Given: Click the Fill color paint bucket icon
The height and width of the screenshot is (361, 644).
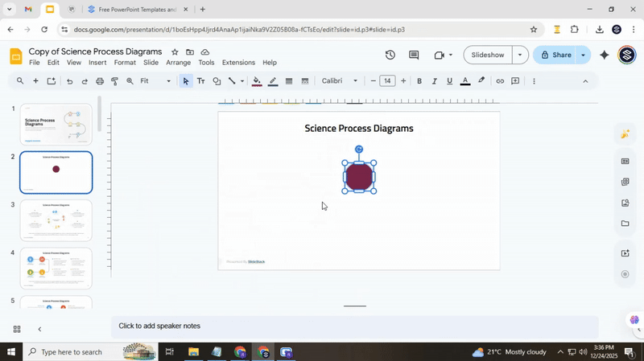Looking at the screenshot, I should coord(257,81).
